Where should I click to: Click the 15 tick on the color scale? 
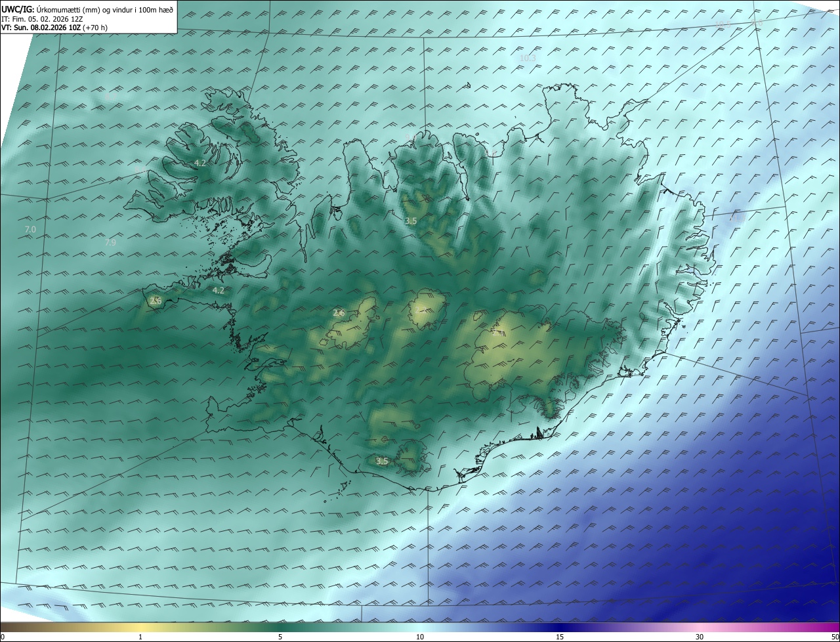click(x=560, y=637)
